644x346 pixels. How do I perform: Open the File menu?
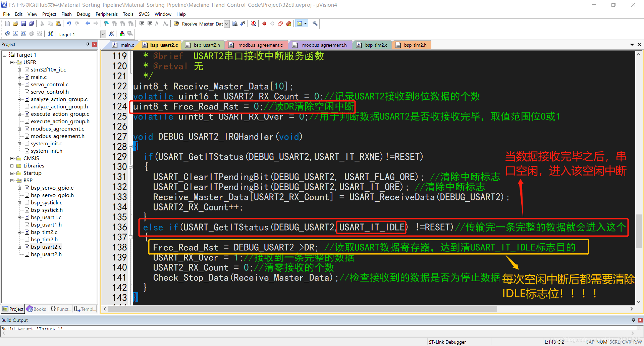6,14
